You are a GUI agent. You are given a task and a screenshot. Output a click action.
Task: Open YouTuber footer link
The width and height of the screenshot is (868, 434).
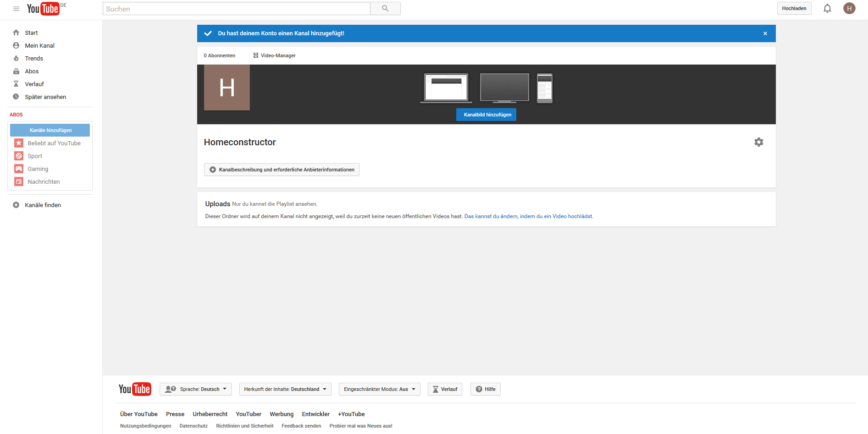point(249,414)
